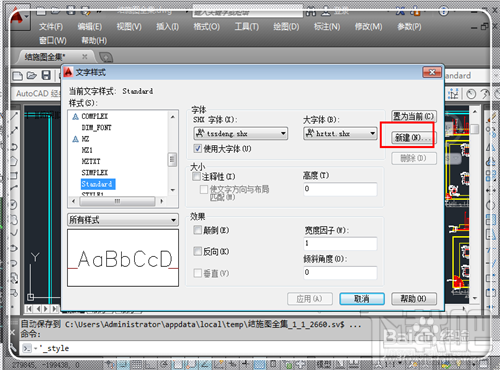Open the 帮助(H) menu
This screenshot has width=500, height=370.
tap(94, 41)
